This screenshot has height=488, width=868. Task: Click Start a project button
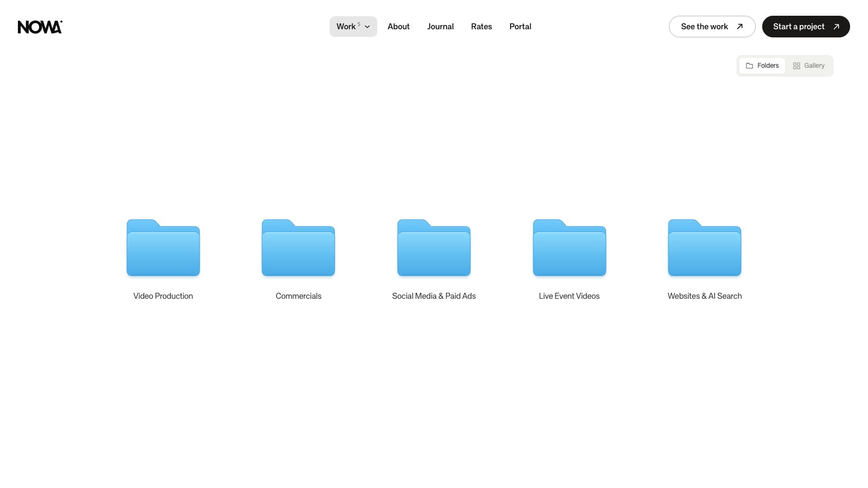pyautogui.click(x=806, y=27)
